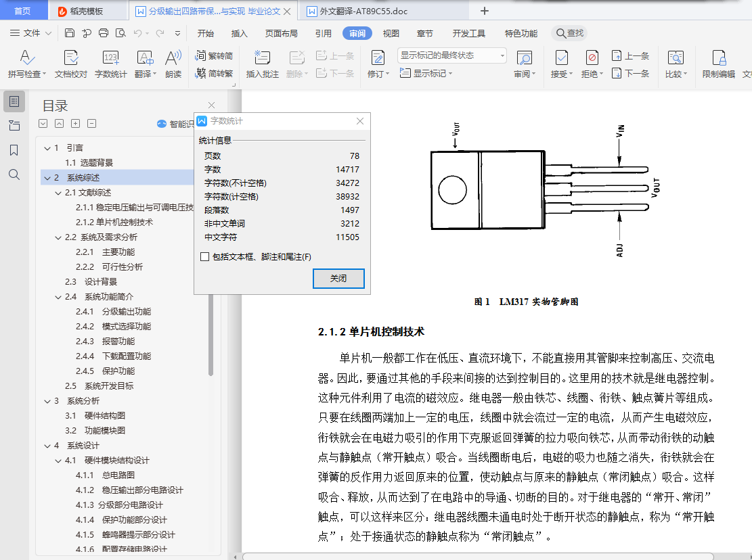
Task: Open a new document tab with plus
Action: pos(485,11)
